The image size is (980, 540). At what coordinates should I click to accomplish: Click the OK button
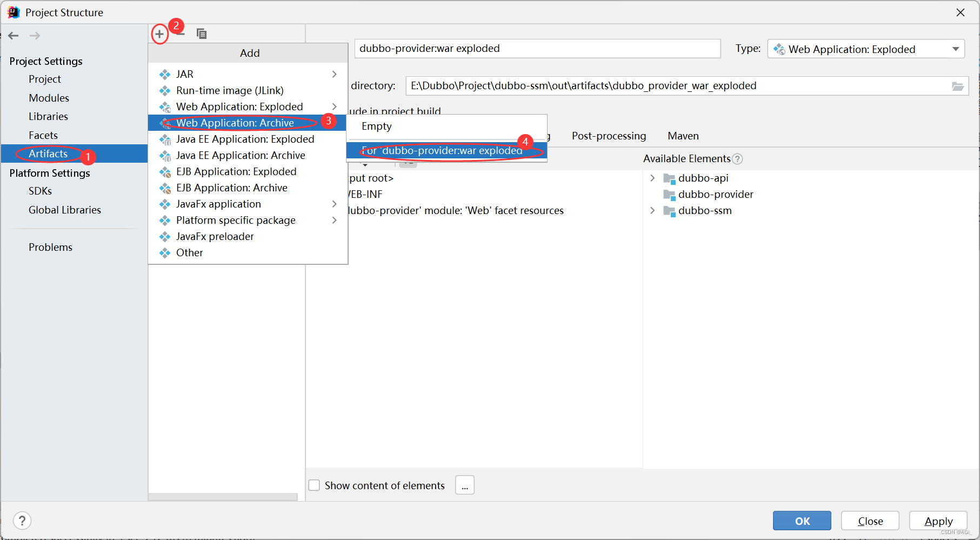(802, 521)
